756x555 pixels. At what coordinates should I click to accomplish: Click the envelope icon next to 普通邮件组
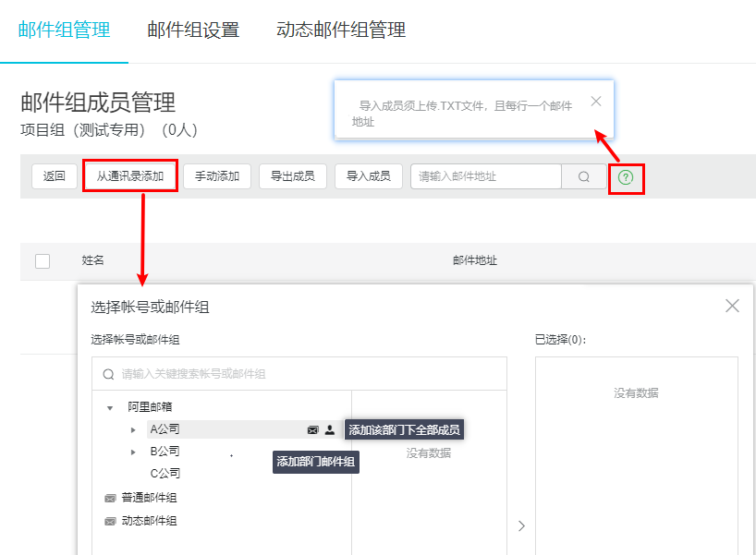coord(111,498)
